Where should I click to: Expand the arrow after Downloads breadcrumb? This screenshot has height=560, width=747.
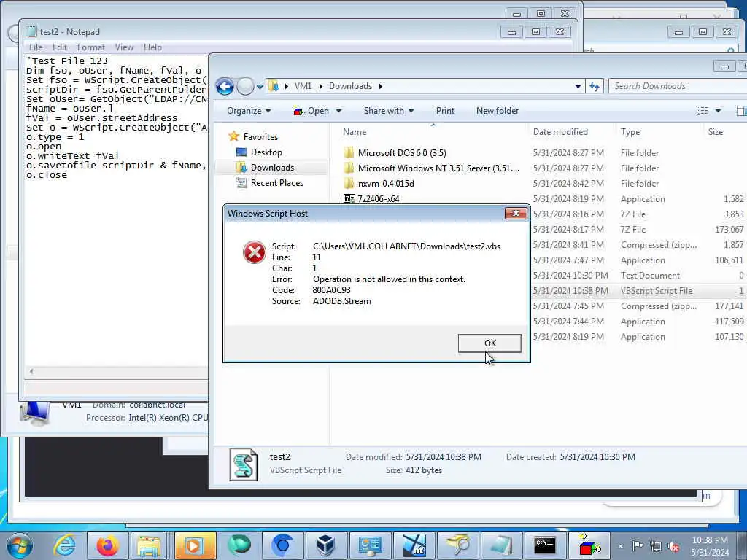[381, 87]
